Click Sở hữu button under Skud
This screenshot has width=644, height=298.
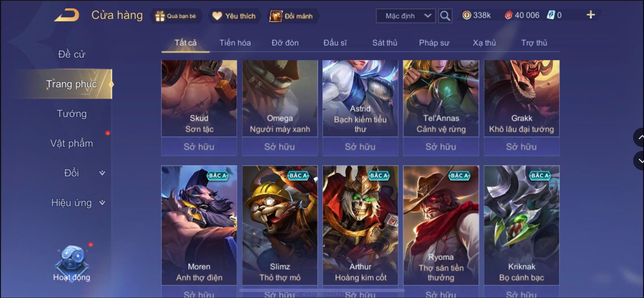pyautogui.click(x=199, y=147)
